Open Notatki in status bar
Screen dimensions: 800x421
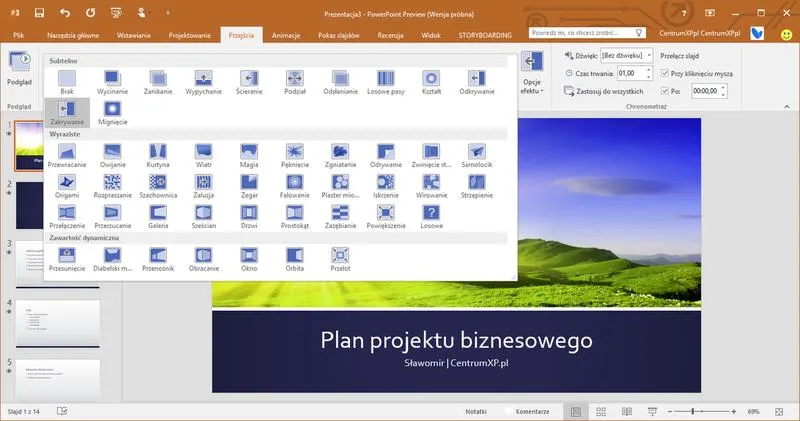[476, 411]
